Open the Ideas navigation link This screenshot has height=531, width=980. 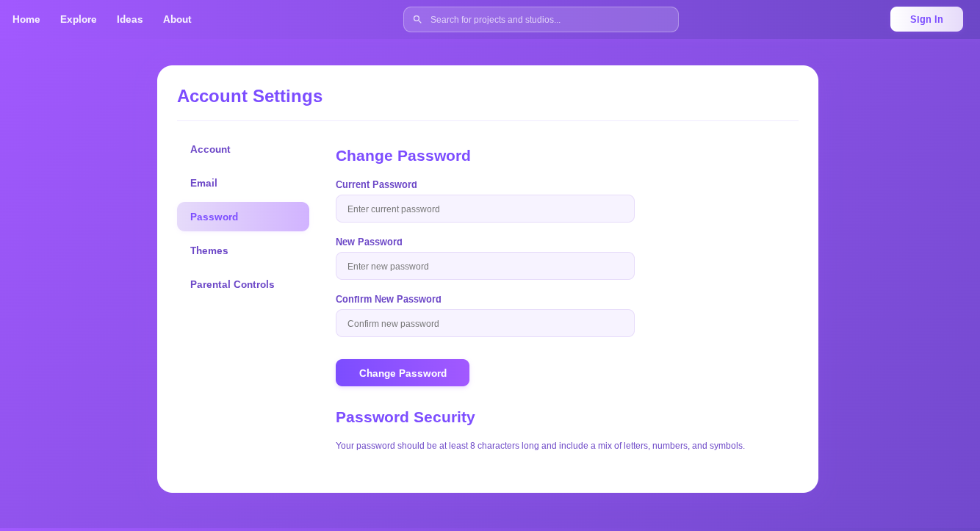(x=130, y=19)
